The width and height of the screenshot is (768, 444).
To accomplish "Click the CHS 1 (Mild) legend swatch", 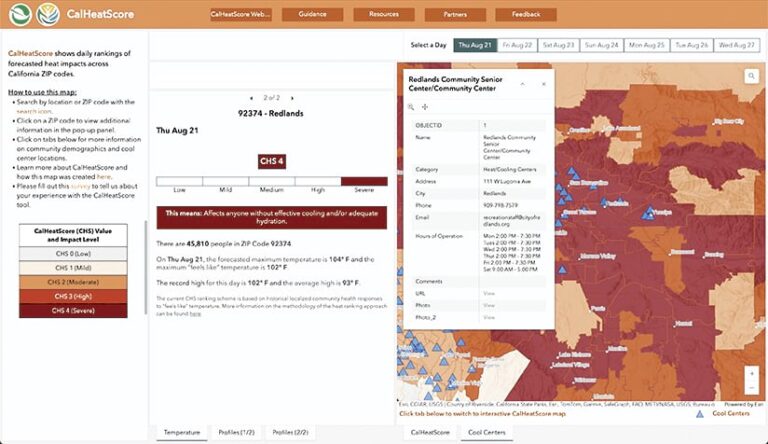I will [x=73, y=268].
